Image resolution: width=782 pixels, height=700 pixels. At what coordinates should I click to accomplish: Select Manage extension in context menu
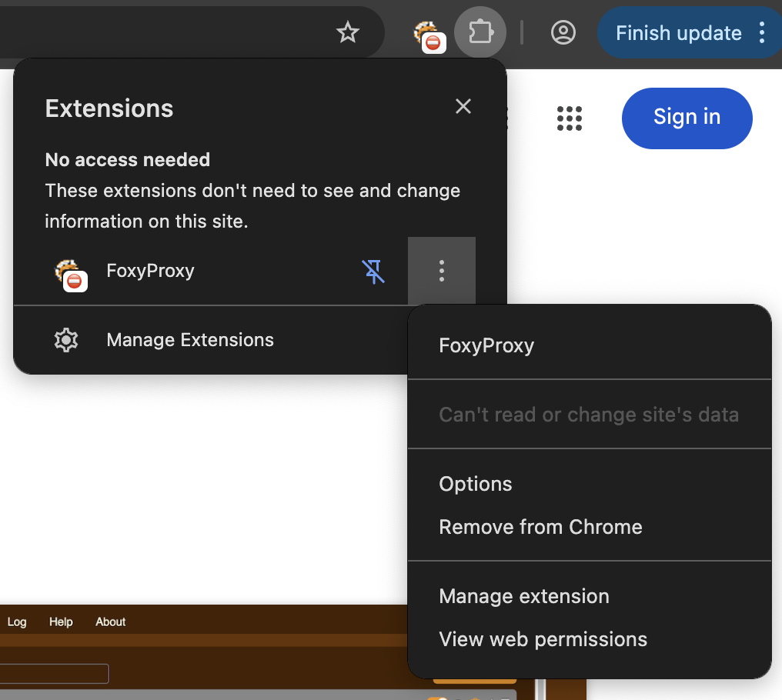(523, 596)
